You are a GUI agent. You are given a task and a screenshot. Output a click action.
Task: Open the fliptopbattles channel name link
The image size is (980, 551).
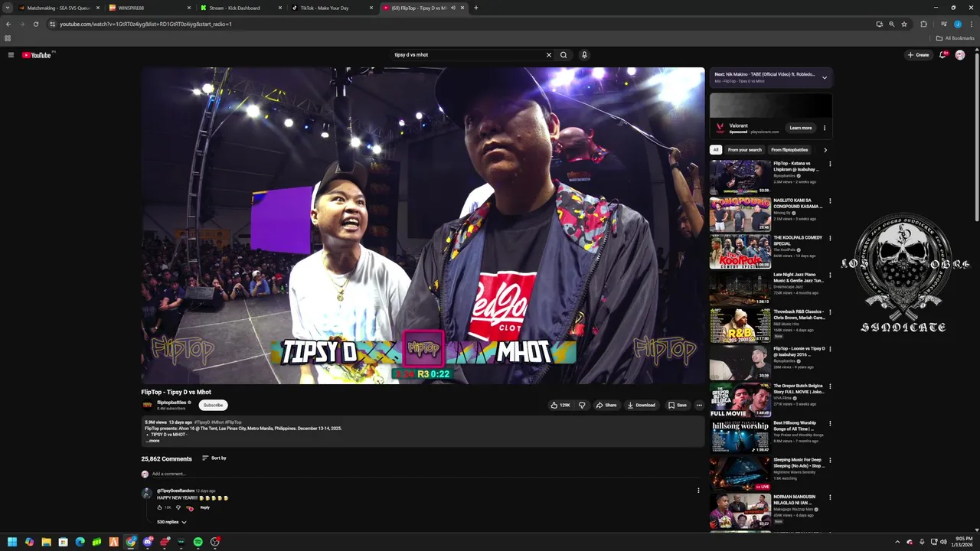click(171, 402)
